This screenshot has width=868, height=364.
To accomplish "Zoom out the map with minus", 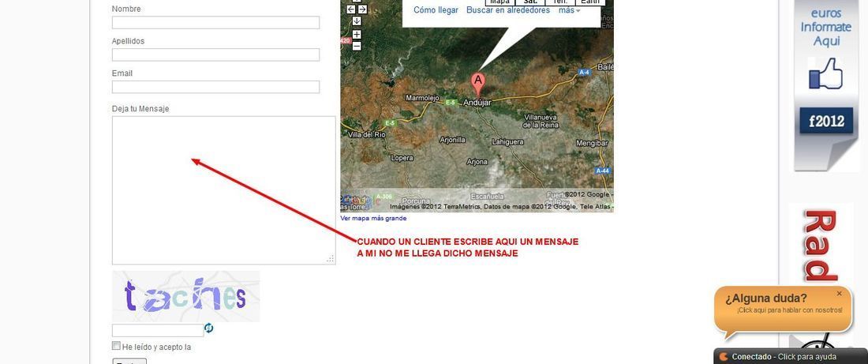I will 357,46.
